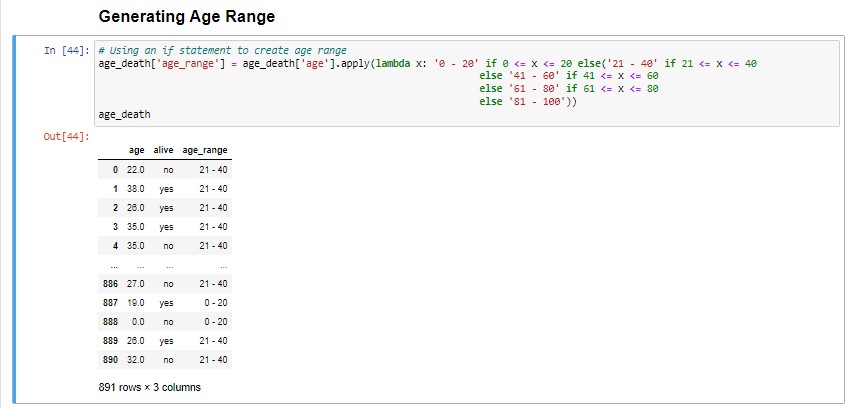Image resolution: width=854 pixels, height=408 pixels.
Task: Click the comment line about age range
Action: (x=222, y=51)
